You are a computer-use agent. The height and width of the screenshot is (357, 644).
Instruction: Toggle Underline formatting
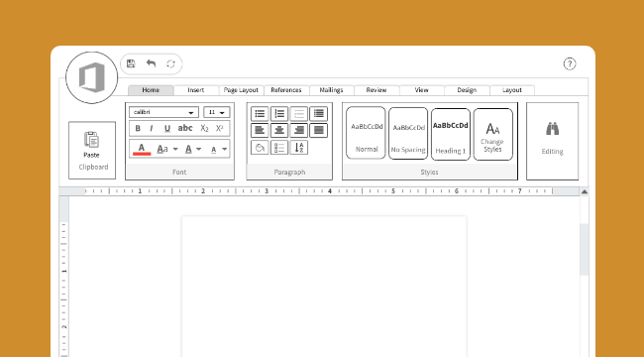(167, 128)
